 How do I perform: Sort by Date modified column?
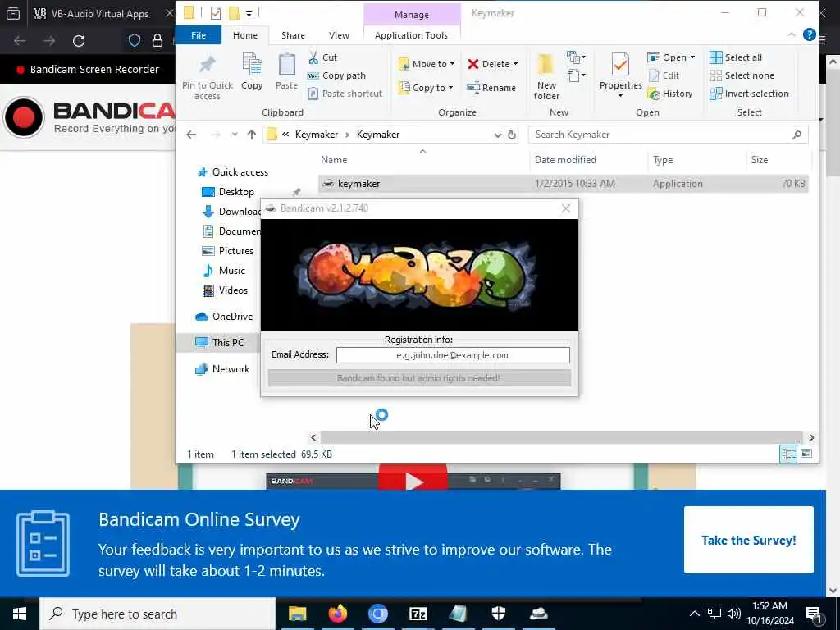coord(565,160)
